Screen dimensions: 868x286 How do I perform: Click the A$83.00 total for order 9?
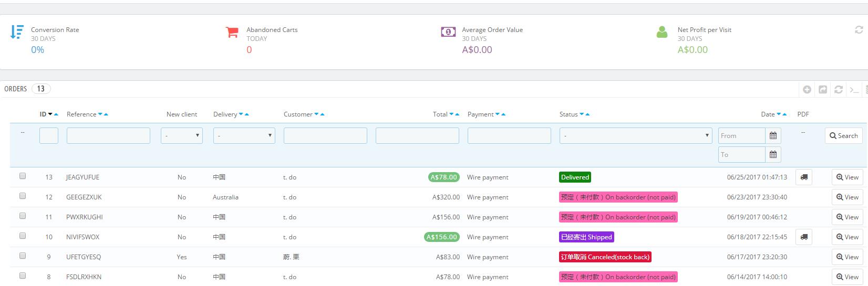coord(448,257)
